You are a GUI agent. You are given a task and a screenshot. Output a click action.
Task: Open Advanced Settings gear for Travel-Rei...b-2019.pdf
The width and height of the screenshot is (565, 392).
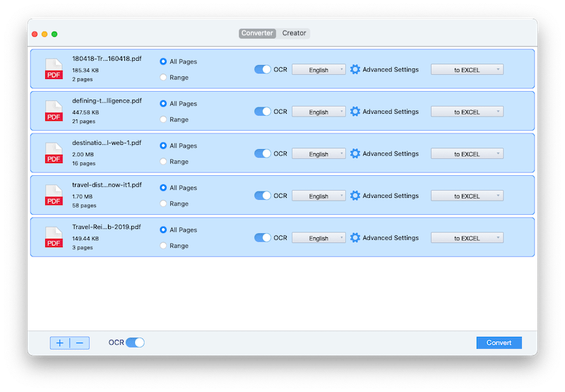pyautogui.click(x=355, y=238)
